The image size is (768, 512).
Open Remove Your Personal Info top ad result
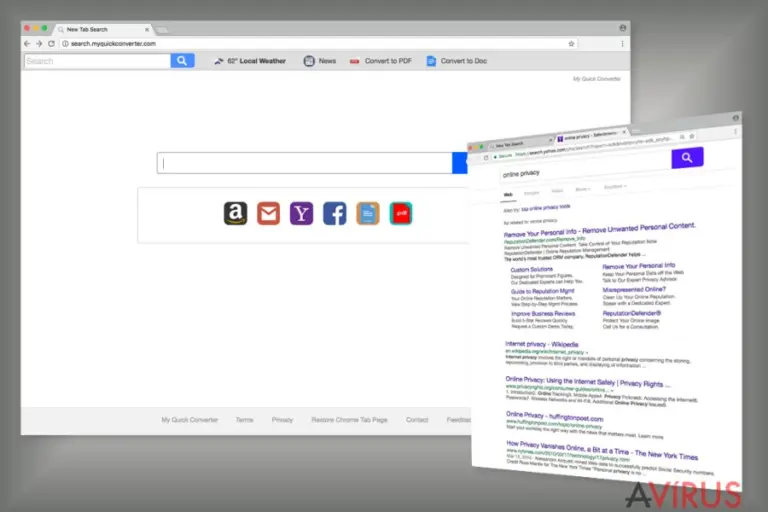600,230
